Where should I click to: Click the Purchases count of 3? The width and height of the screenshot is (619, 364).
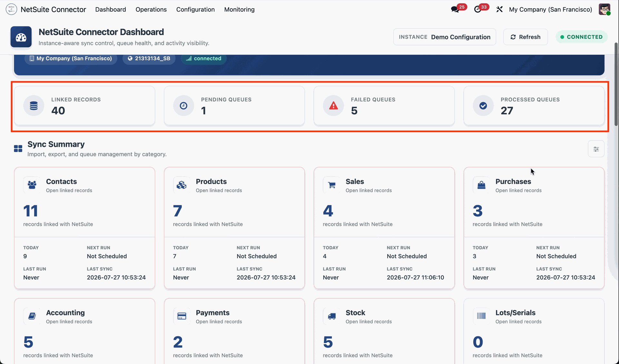click(478, 211)
